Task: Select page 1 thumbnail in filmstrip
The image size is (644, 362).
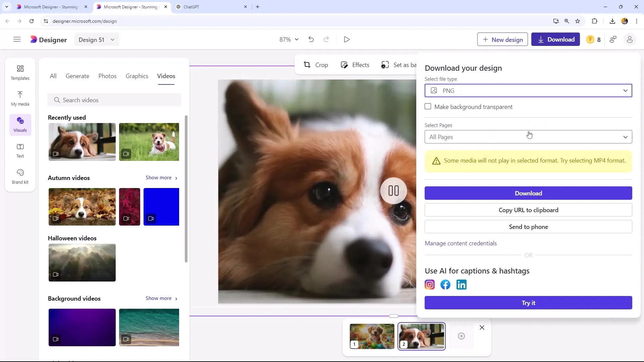Action: tap(372, 336)
